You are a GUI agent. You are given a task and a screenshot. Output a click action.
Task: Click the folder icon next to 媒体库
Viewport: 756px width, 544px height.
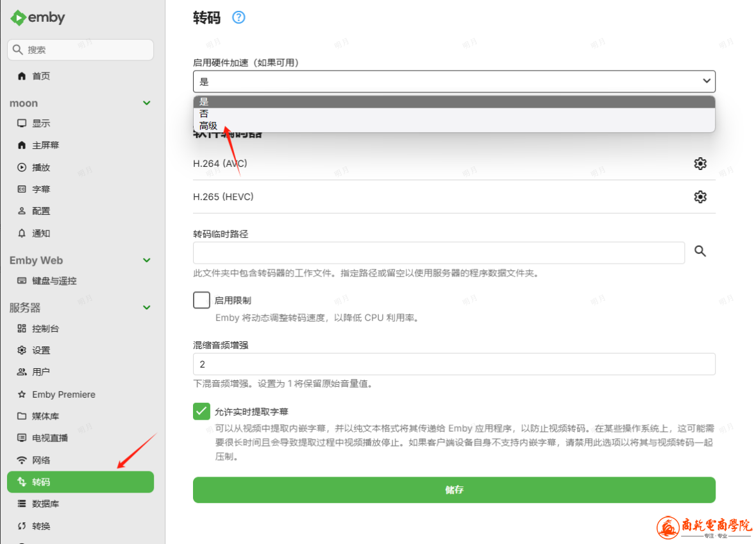click(x=22, y=416)
